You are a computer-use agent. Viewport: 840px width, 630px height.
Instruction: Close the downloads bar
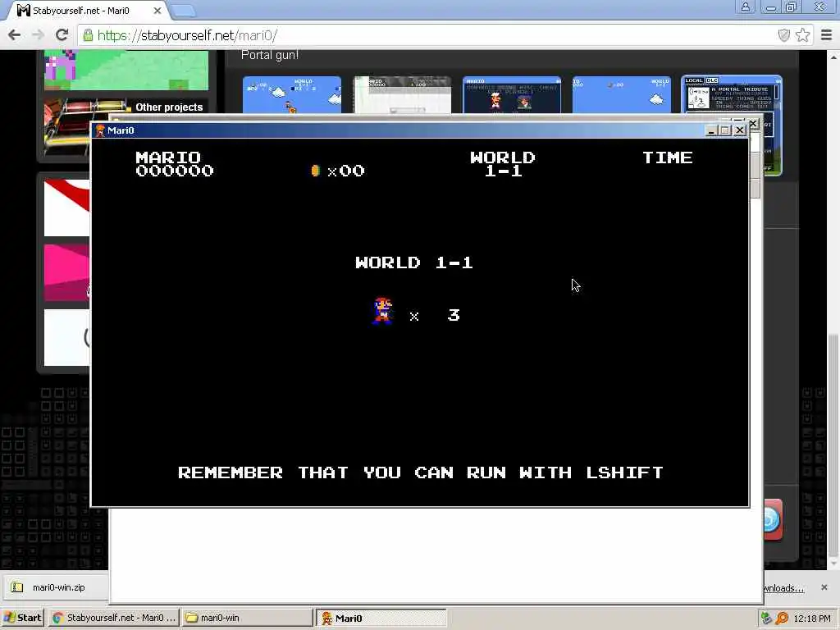pyautogui.click(x=824, y=587)
